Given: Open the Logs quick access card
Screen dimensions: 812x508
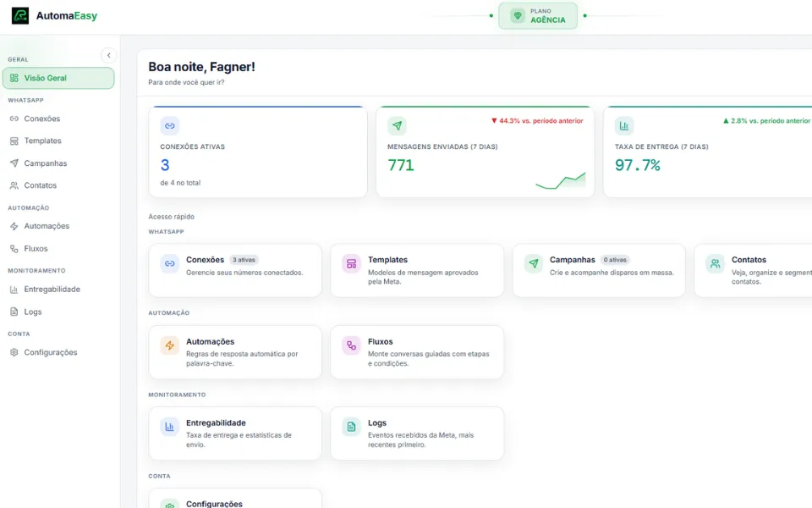Looking at the screenshot, I should pyautogui.click(x=417, y=433).
